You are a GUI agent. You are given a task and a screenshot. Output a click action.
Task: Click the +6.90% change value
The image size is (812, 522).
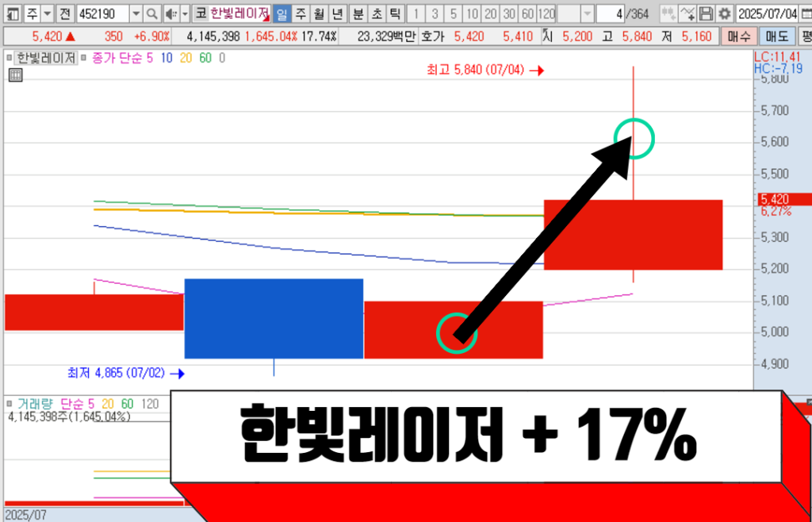click(151, 36)
